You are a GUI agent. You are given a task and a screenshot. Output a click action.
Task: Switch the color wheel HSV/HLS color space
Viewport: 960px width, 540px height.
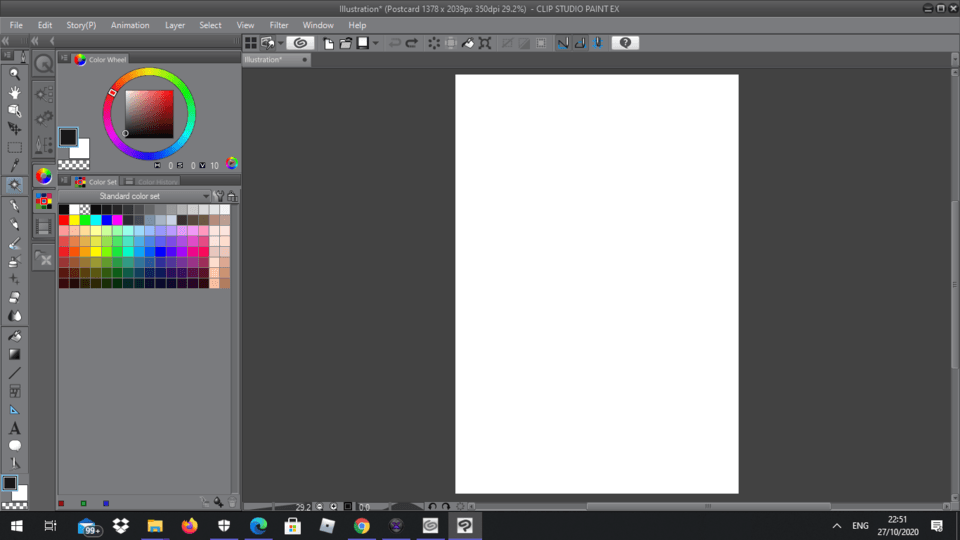(231, 163)
